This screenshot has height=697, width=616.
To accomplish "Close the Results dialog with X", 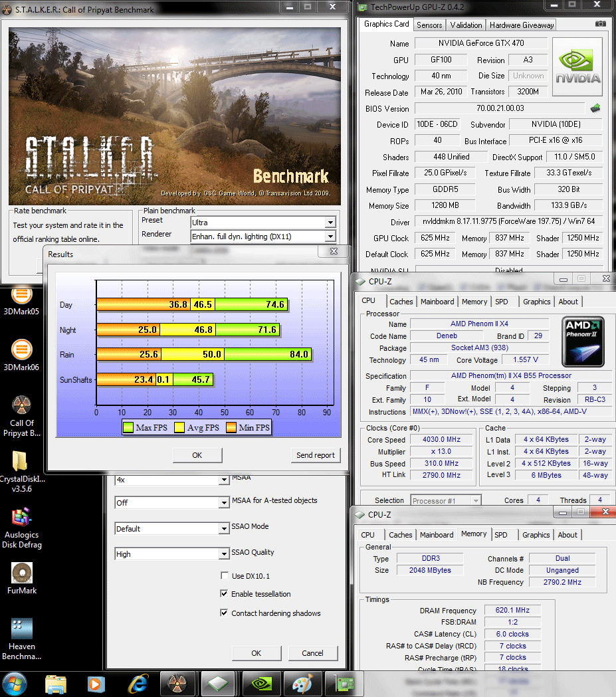I will (x=334, y=251).
